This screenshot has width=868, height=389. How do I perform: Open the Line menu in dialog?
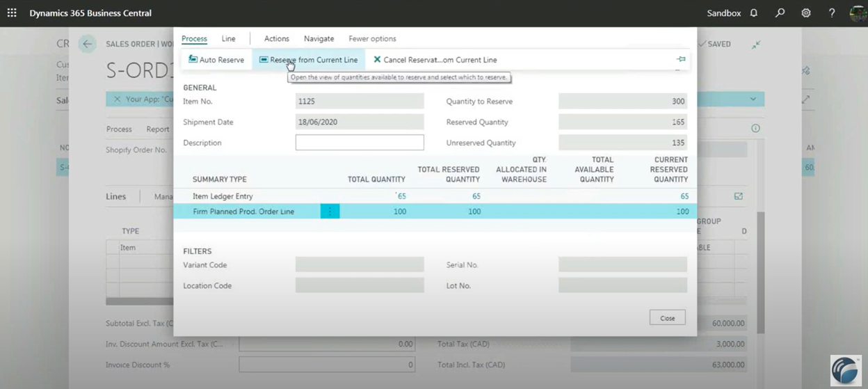[228, 39]
